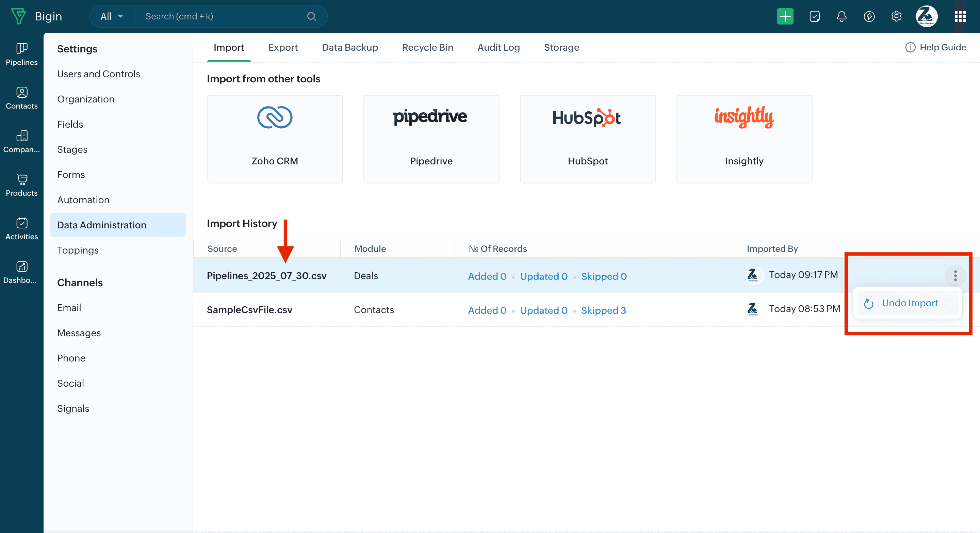Click the three-dot menu on Pipelines row
Screen dimensions: 980x533
(x=955, y=275)
